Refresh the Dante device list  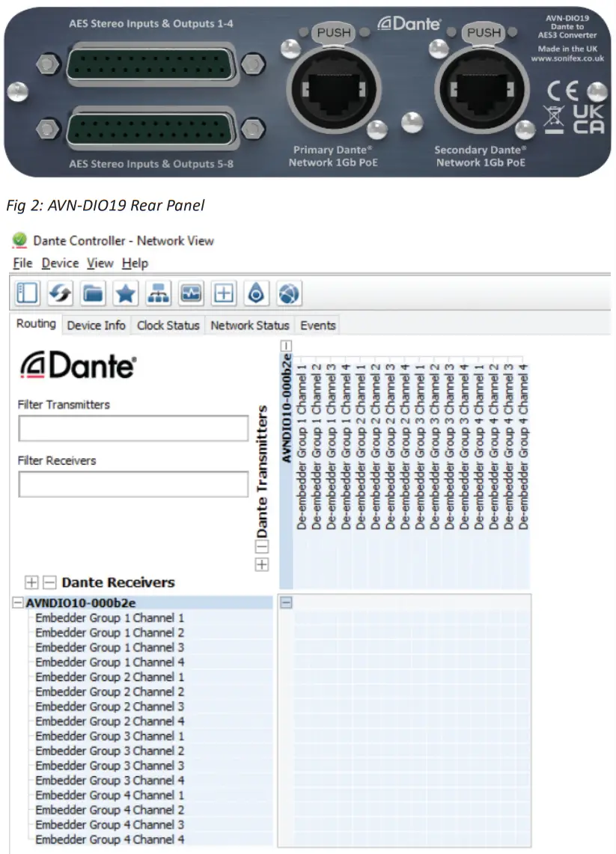60,293
